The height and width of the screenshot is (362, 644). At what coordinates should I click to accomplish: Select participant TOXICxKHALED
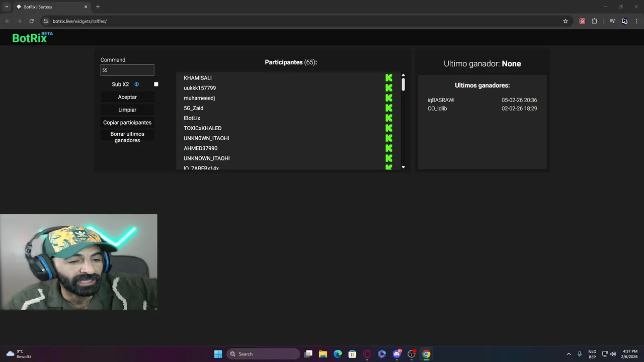tap(203, 128)
